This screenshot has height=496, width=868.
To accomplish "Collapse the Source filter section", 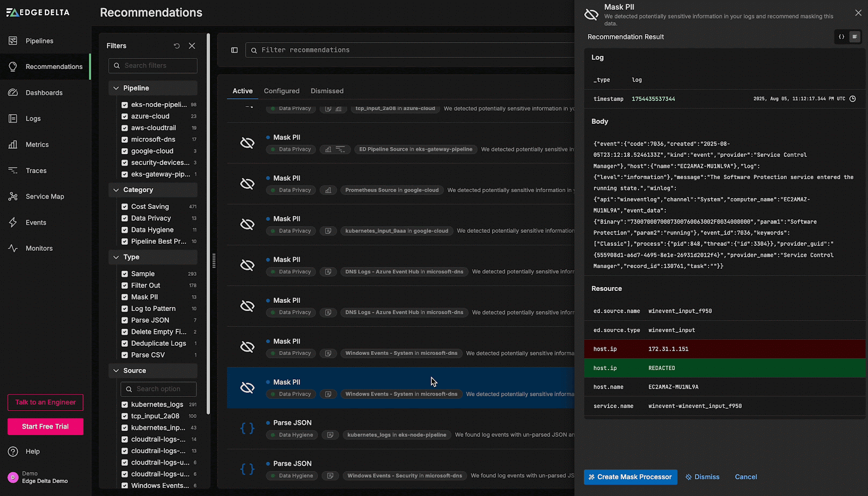I will [x=116, y=371].
